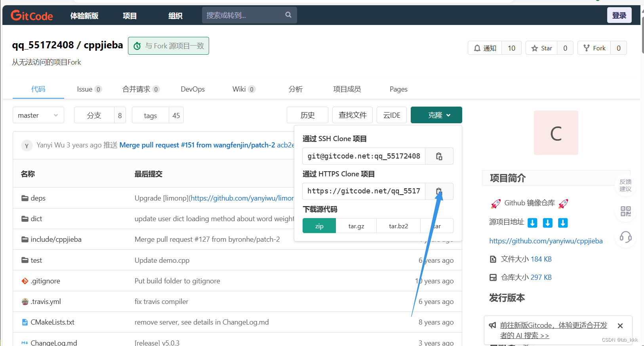Image resolution: width=644 pixels, height=346 pixels.
Task: Click the SSH clone URL field
Action: click(364, 156)
